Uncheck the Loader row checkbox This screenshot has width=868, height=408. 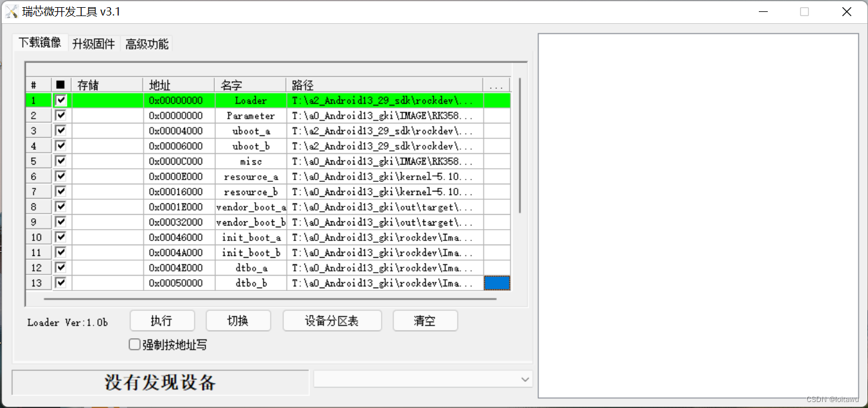coord(61,100)
